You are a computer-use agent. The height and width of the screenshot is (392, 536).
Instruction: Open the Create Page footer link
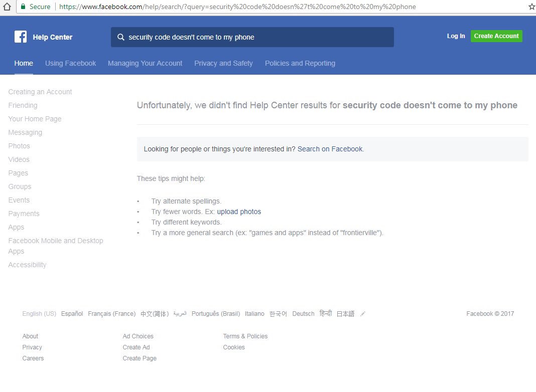[x=140, y=358]
